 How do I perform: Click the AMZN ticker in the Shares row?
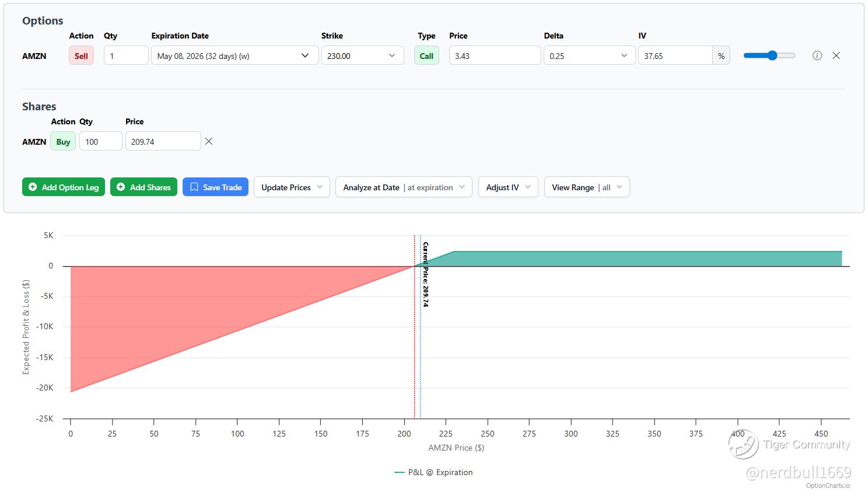pos(34,142)
